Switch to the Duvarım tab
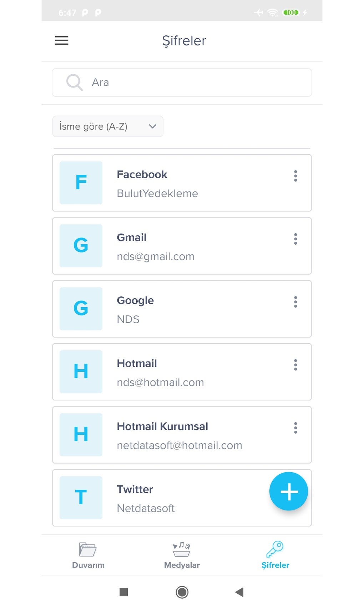364x609 pixels. tap(88, 555)
